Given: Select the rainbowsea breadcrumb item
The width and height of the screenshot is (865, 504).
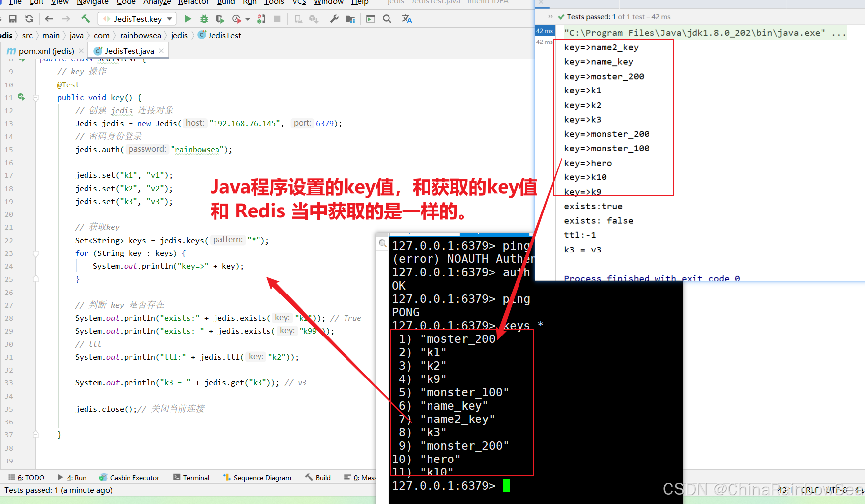Looking at the screenshot, I should [140, 35].
